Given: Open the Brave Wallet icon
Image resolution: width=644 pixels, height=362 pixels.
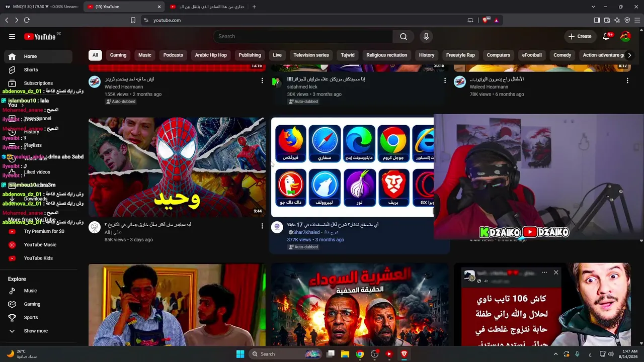Looking at the screenshot, I should (x=607, y=20).
